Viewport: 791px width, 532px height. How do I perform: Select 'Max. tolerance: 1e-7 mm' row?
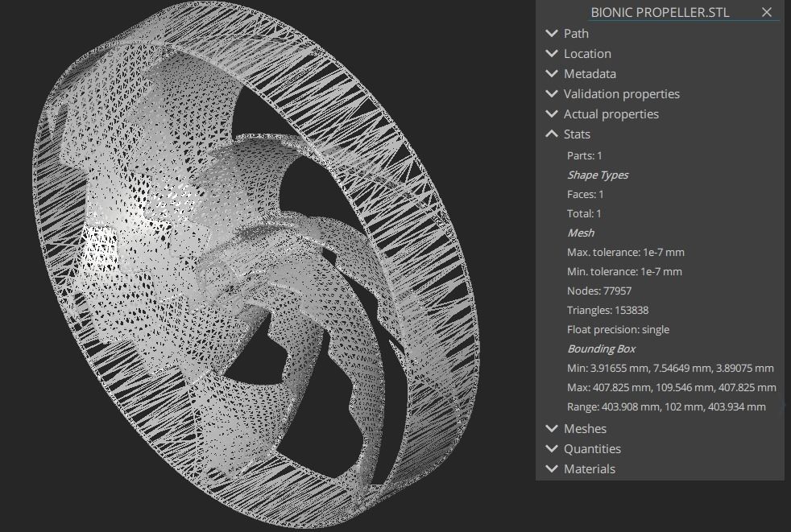click(626, 252)
